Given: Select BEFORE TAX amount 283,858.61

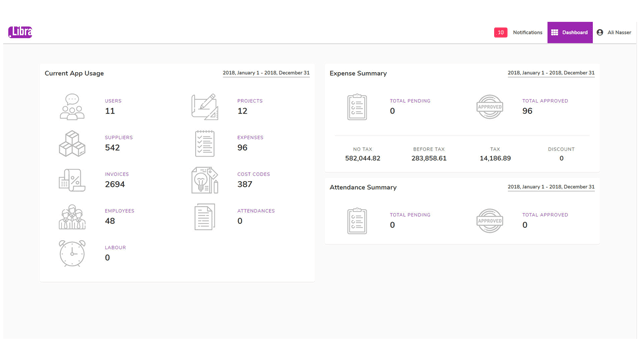Looking at the screenshot, I should tap(429, 158).
